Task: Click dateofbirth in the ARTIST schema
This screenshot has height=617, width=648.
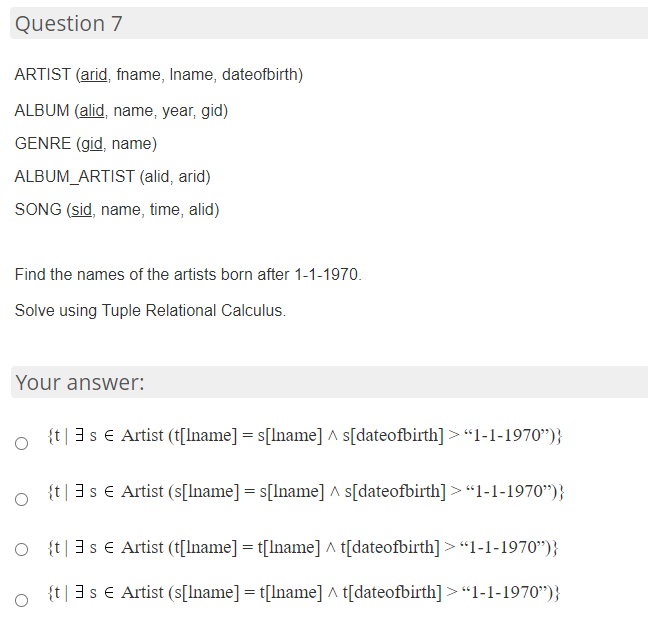Action: click(260, 75)
